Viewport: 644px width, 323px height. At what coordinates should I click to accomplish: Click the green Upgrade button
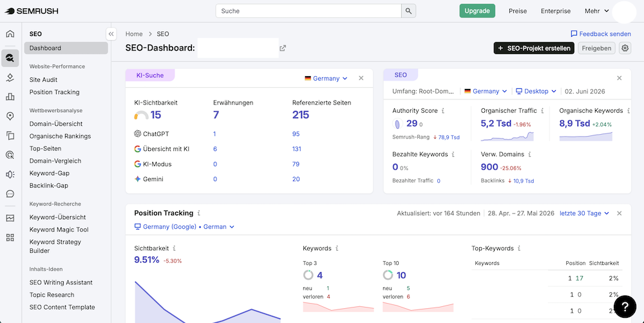pos(477,11)
